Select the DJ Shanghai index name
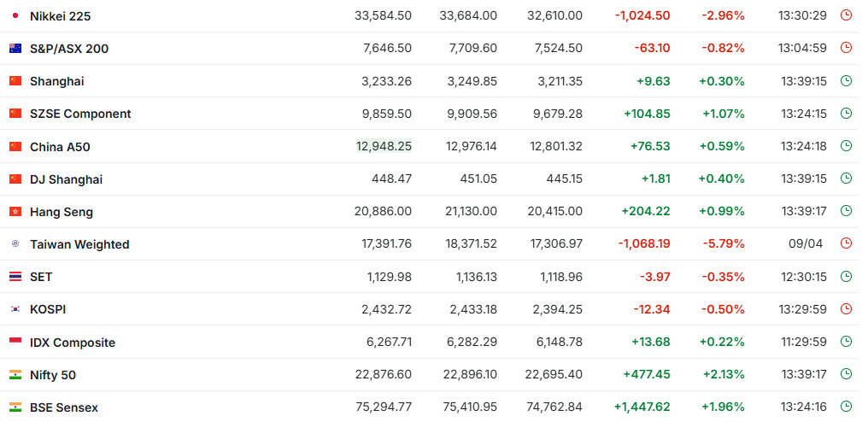 pos(66,179)
